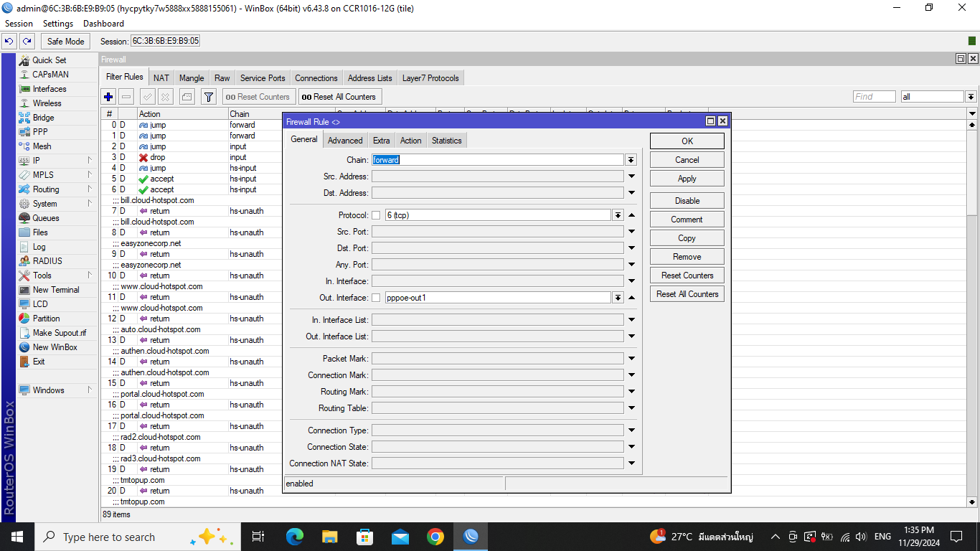Click the Statistics tab in Firewall Rule
The width and height of the screenshot is (980, 551).
(x=447, y=141)
